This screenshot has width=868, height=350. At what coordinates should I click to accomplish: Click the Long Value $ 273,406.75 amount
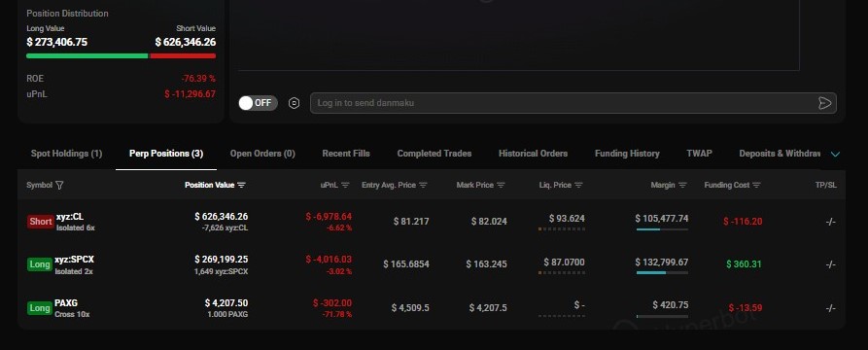click(57, 42)
